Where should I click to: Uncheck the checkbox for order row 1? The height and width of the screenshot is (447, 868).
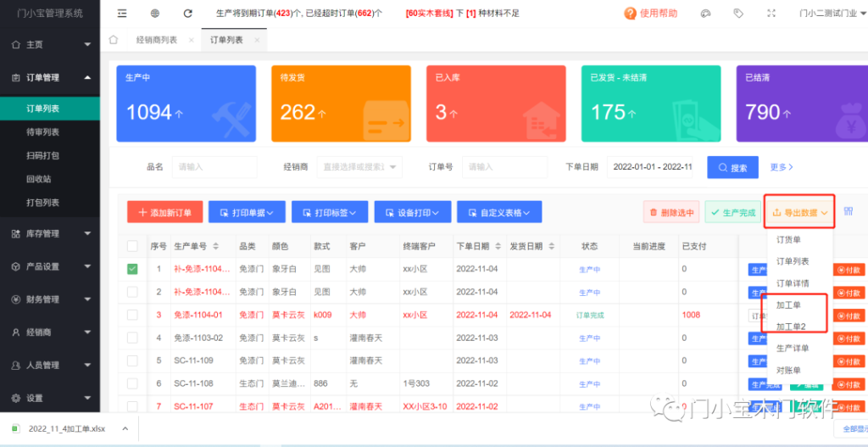(132, 269)
